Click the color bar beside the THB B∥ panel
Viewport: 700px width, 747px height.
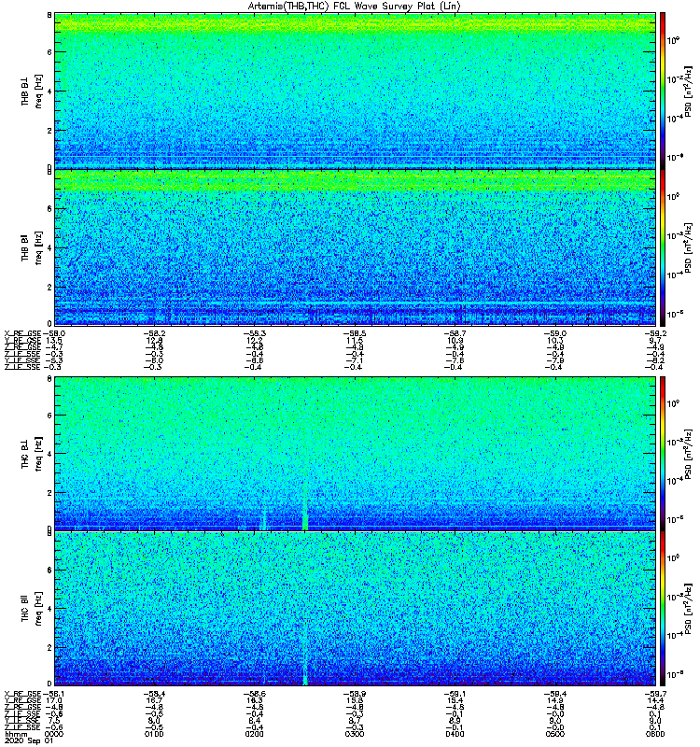point(663,247)
